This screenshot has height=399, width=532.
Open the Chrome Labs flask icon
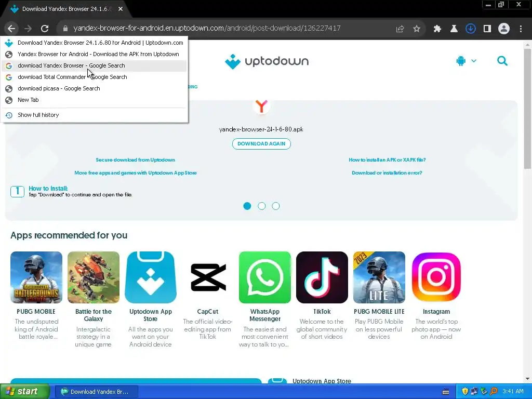454,29
